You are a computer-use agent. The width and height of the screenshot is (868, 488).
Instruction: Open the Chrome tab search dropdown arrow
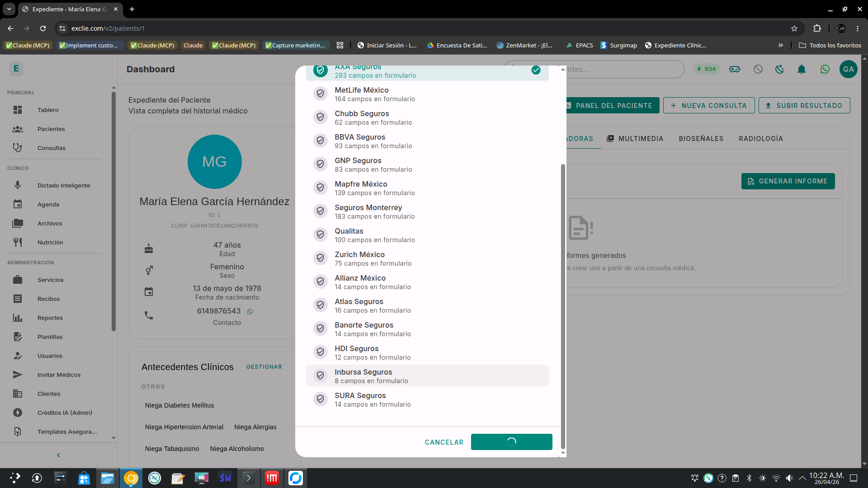click(9, 9)
